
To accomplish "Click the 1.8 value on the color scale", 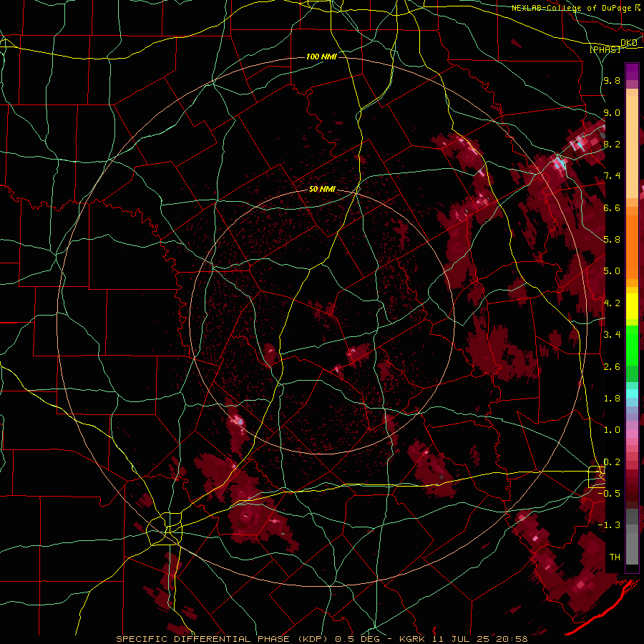I will 612,399.
